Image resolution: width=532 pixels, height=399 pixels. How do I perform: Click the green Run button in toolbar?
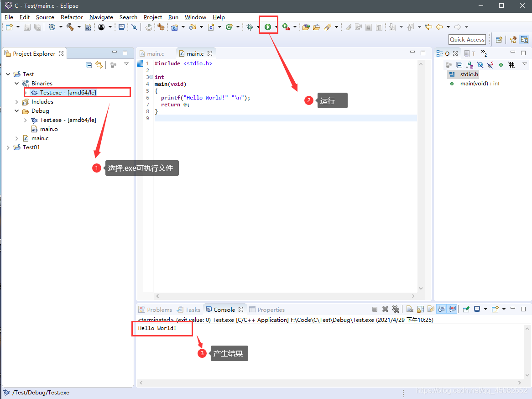pos(268,27)
